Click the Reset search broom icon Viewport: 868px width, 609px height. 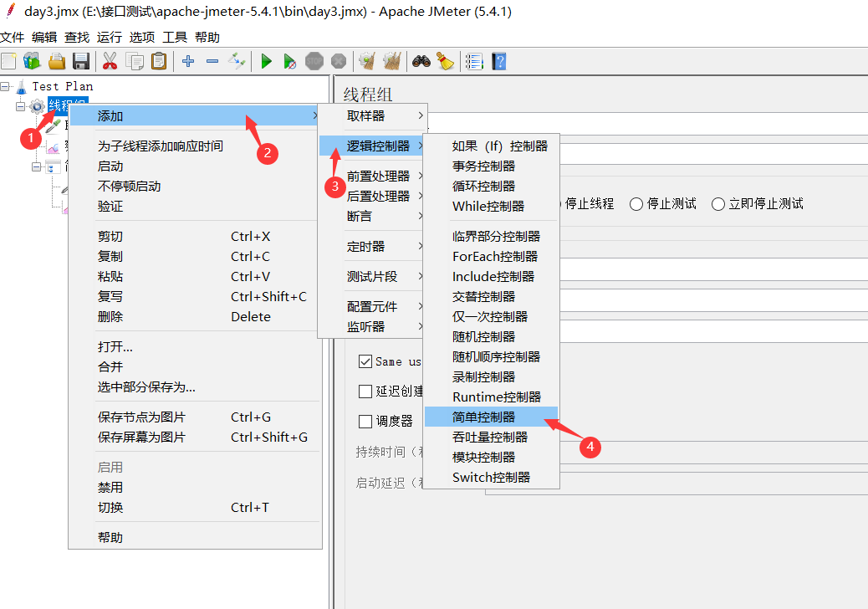[x=445, y=61]
